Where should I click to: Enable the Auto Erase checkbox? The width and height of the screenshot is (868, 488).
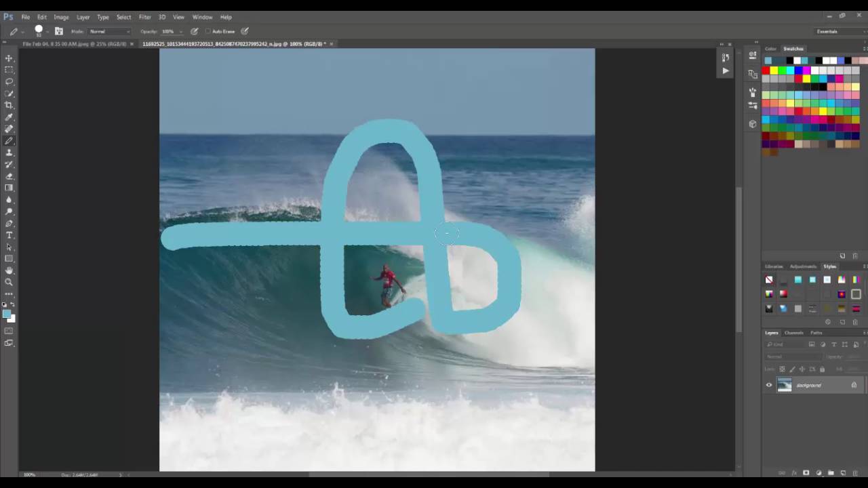pos(208,31)
